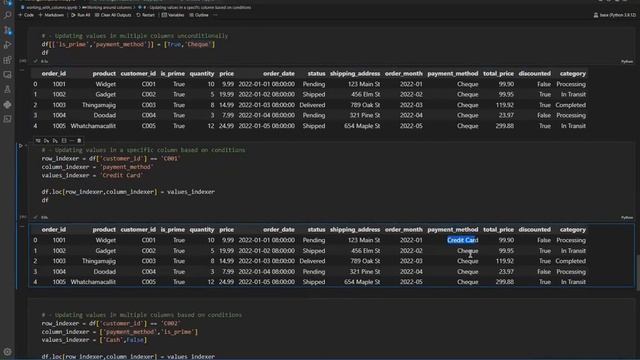Screen dimensions: 640x360
Task: Click discounted header in first output table
Action: point(534,73)
